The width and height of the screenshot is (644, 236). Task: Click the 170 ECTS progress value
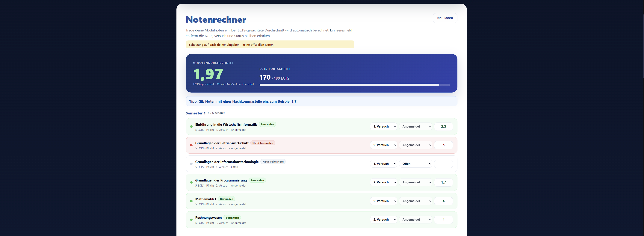[x=265, y=78]
